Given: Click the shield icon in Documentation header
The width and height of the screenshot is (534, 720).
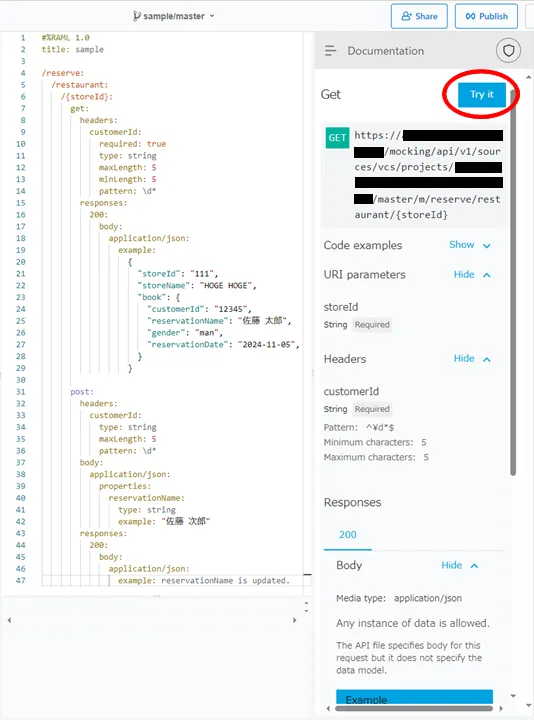Looking at the screenshot, I should (x=508, y=51).
